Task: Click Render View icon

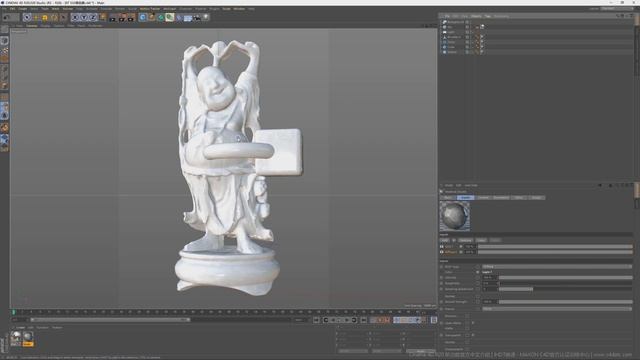Action: point(113,18)
